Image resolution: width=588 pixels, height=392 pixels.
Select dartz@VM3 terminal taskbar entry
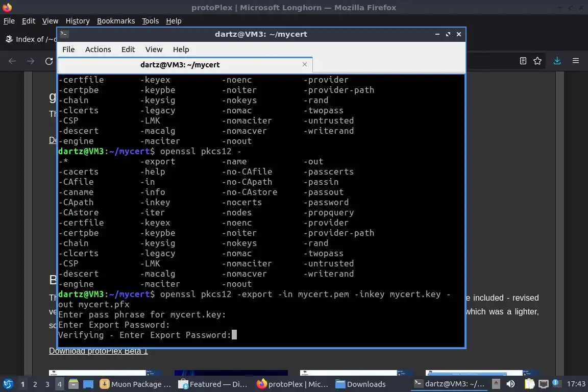(x=449, y=384)
